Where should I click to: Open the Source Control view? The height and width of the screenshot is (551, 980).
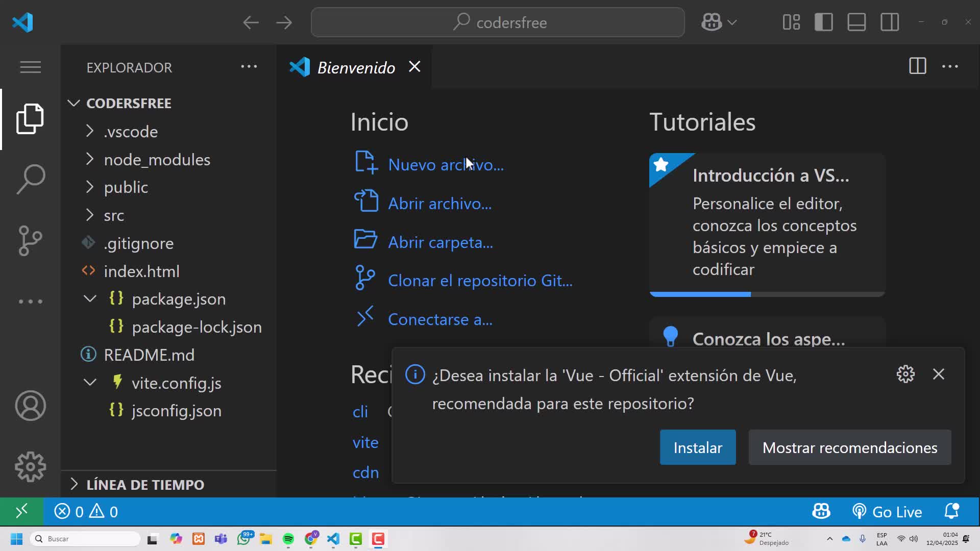tap(30, 241)
